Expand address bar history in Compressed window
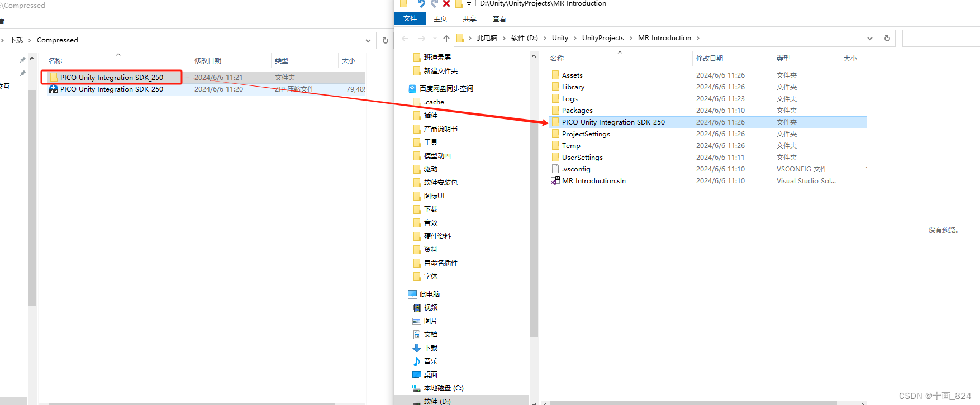The height and width of the screenshot is (405, 980). coord(368,41)
